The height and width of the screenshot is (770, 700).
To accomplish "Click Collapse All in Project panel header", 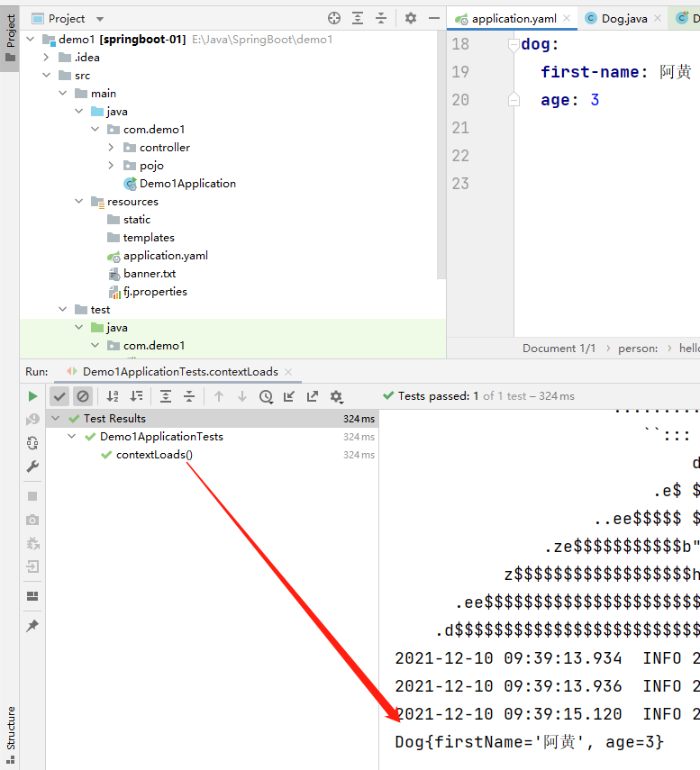I will click(x=381, y=18).
